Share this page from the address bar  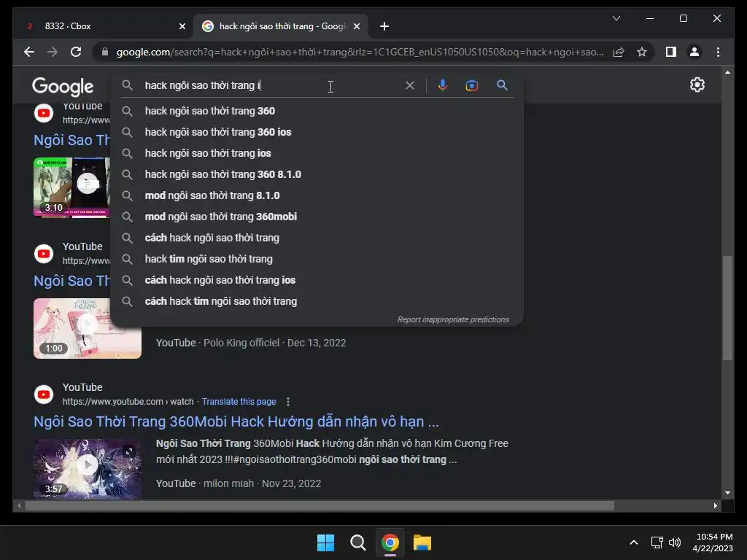point(619,52)
